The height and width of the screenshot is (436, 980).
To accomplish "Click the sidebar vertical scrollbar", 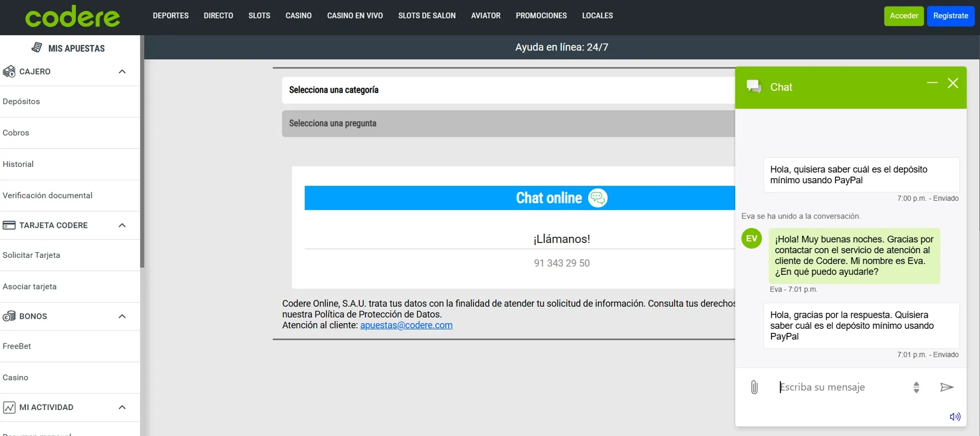I will [142, 151].
